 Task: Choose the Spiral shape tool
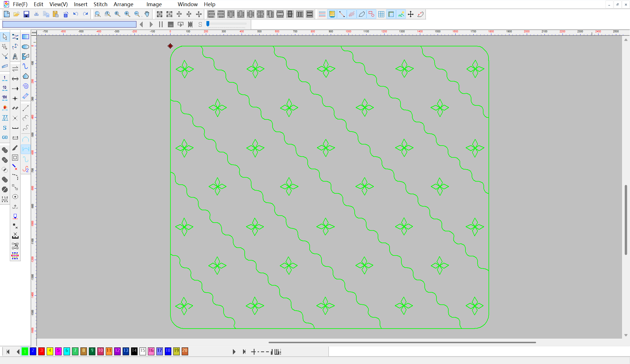[26, 86]
